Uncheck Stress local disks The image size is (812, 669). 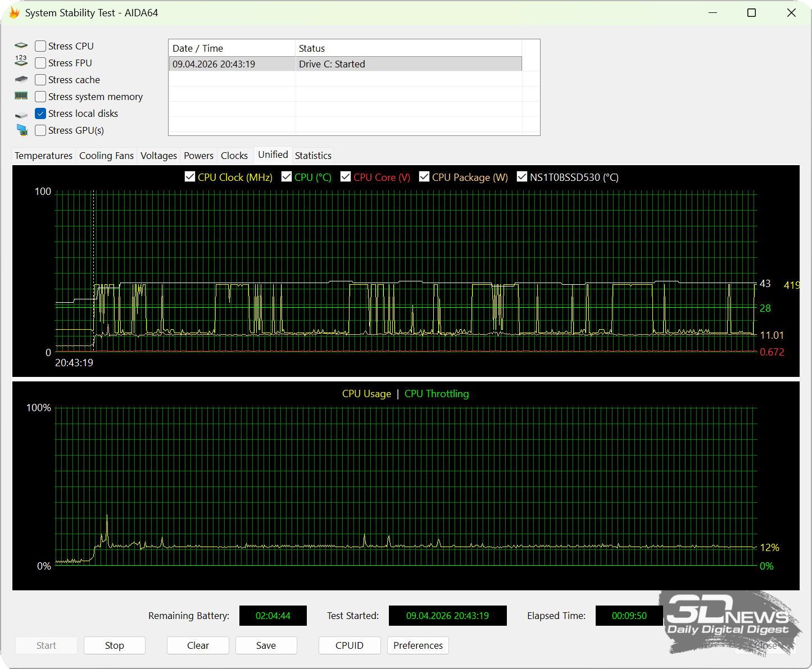click(40, 113)
